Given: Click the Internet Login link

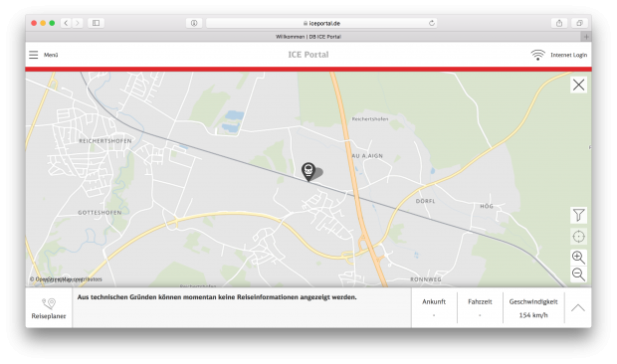Looking at the screenshot, I should tap(568, 55).
